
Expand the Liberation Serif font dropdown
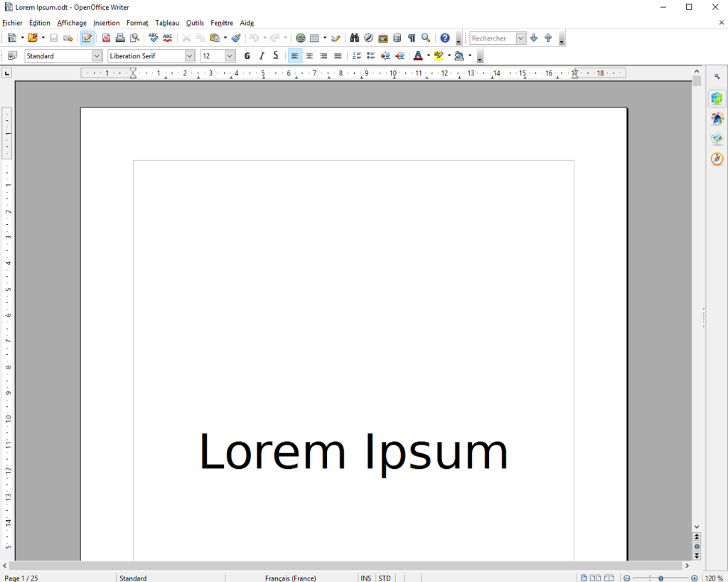click(190, 56)
